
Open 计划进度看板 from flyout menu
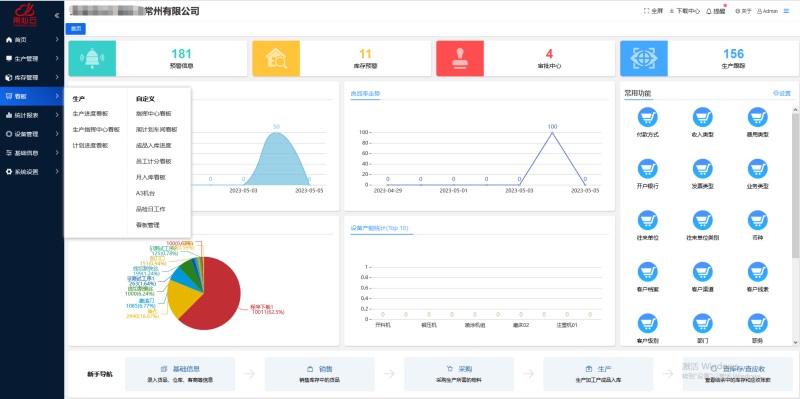tap(90, 145)
